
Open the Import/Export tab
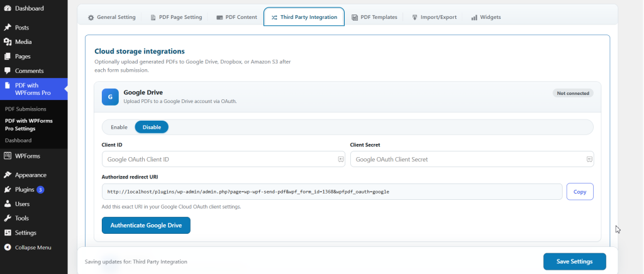pos(434,17)
